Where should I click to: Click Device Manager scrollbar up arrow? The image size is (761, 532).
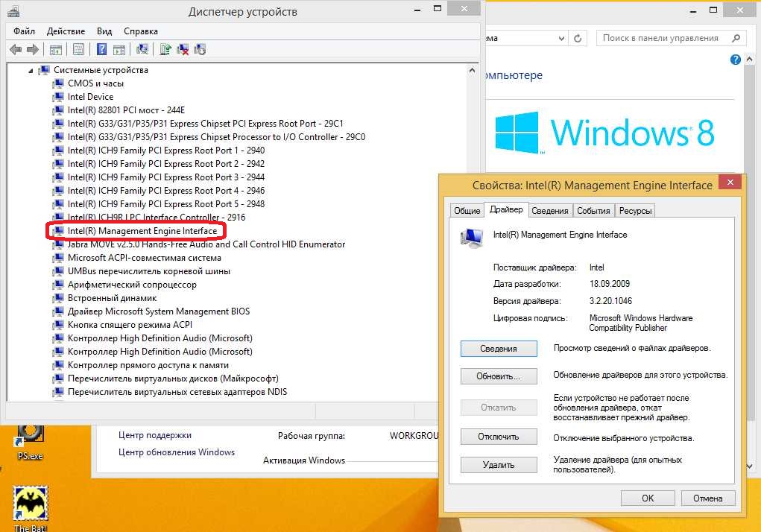click(x=473, y=70)
